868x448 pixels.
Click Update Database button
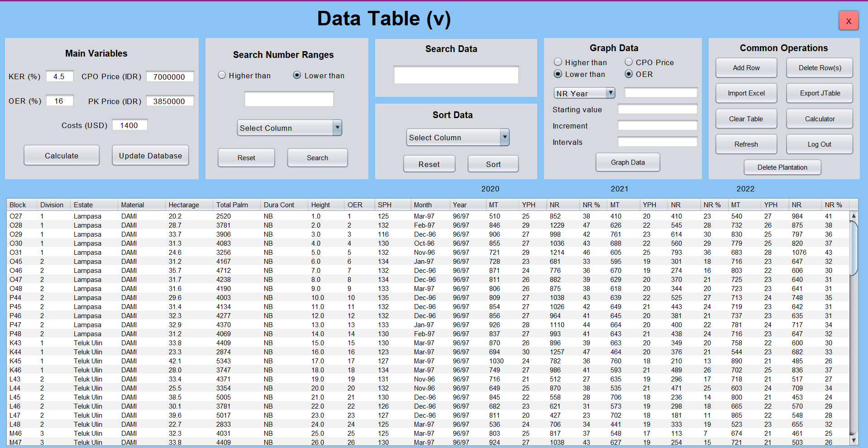150,155
